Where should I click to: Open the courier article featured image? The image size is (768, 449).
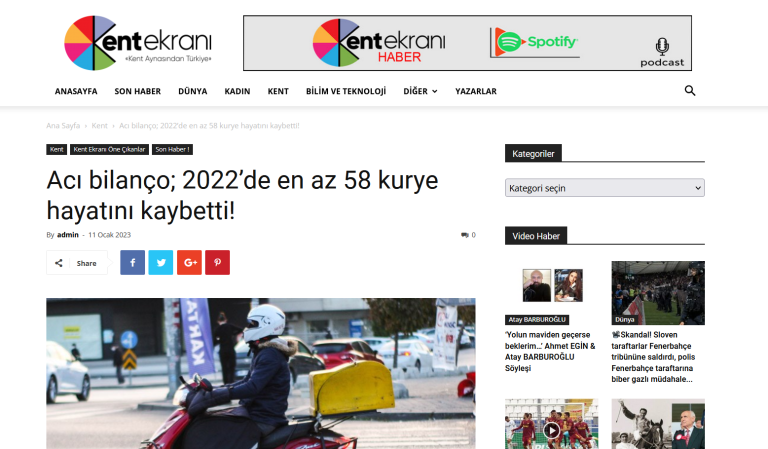pyautogui.click(x=261, y=374)
